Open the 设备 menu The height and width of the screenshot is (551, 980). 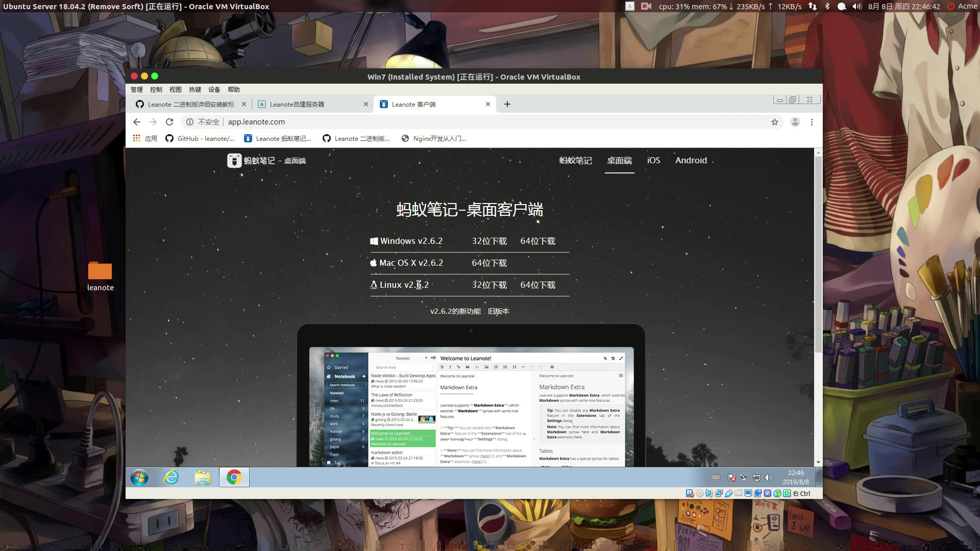click(214, 89)
